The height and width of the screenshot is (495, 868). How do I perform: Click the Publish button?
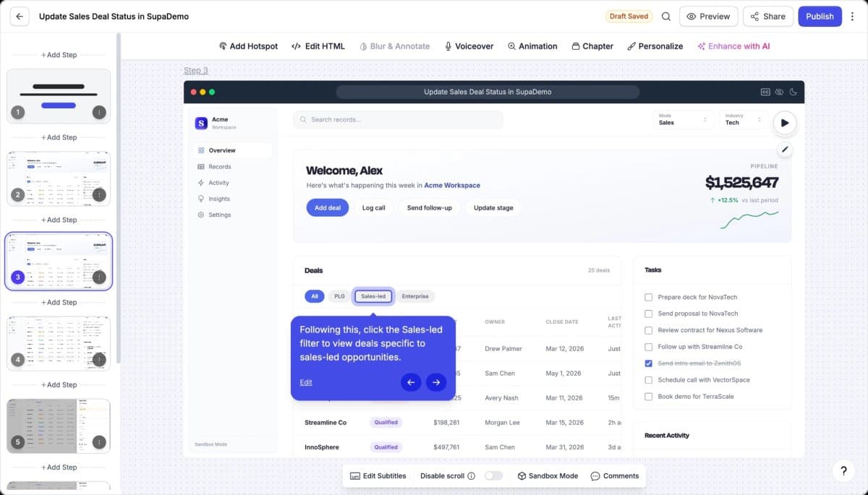click(x=820, y=17)
